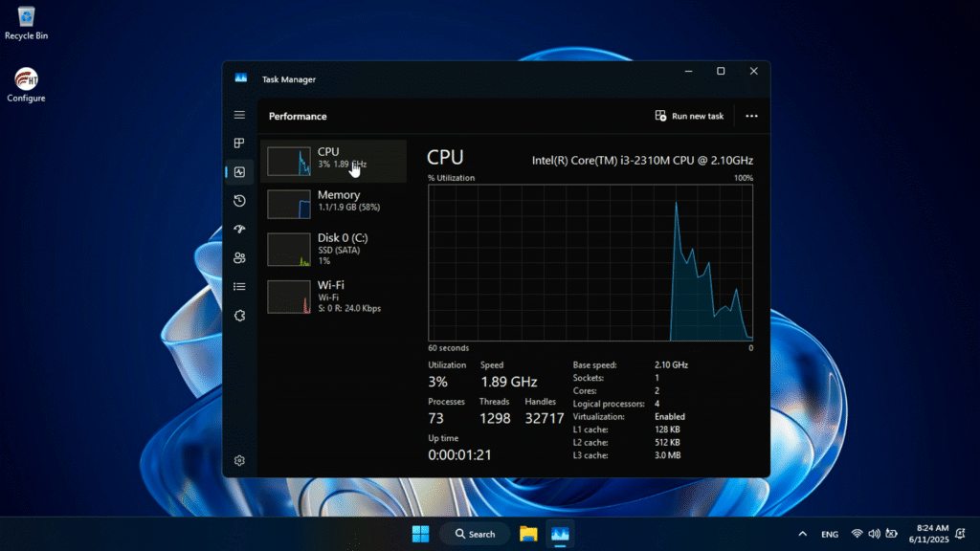Minimize the Task Manager window
This screenshot has height=551, width=980.
[x=688, y=71]
